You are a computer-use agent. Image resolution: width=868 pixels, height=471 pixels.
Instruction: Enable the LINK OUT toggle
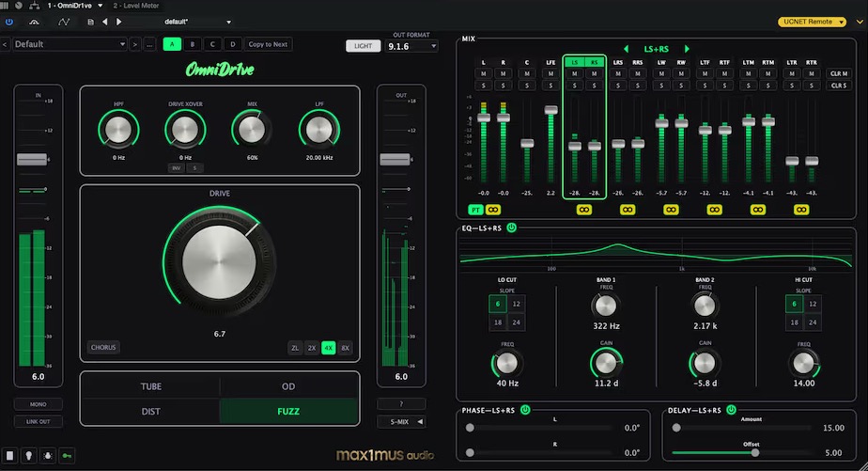pyautogui.click(x=39, y=422)
